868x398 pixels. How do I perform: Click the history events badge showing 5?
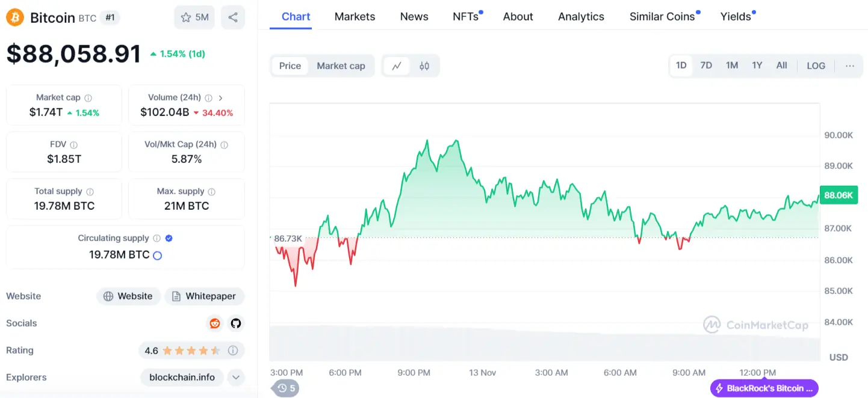[x=287, y=388]
